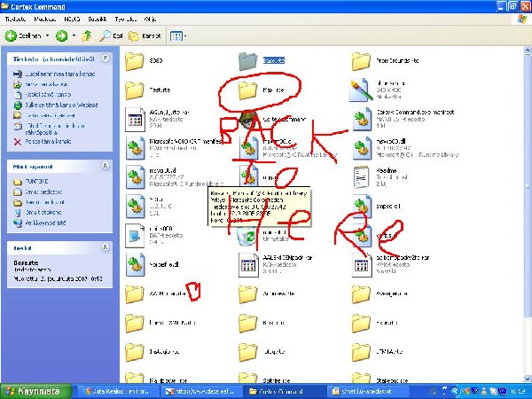Screen dimensions: 532x399
Task: Select the rightmost RAR archive beside AAL
Action: coord(362,264)
